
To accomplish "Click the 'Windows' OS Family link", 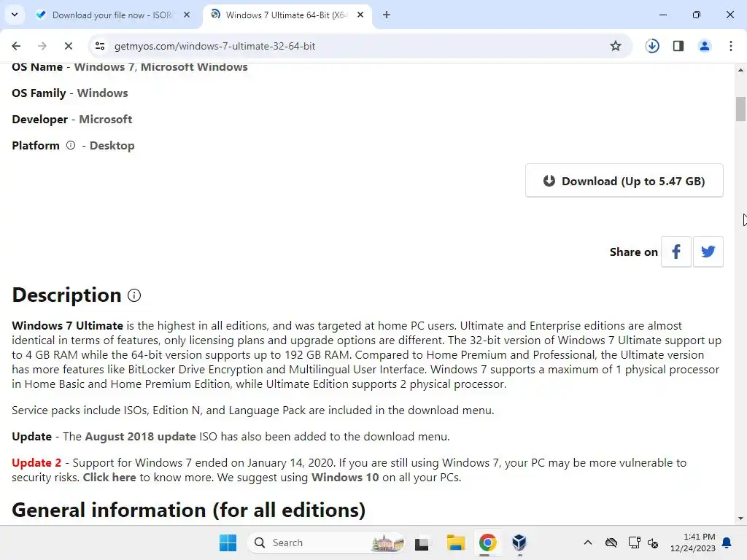I will [102, 93].
